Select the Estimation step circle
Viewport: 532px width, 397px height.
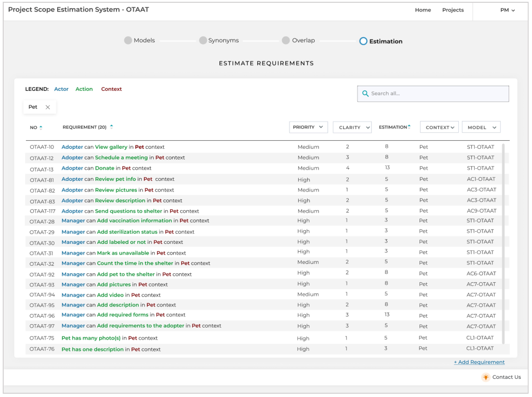click(x=363, y=41)
